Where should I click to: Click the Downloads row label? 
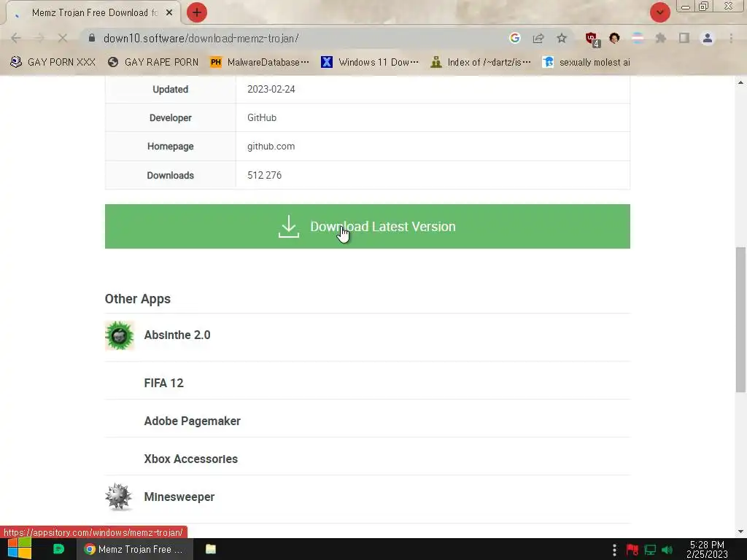click(x=170, y=175)
